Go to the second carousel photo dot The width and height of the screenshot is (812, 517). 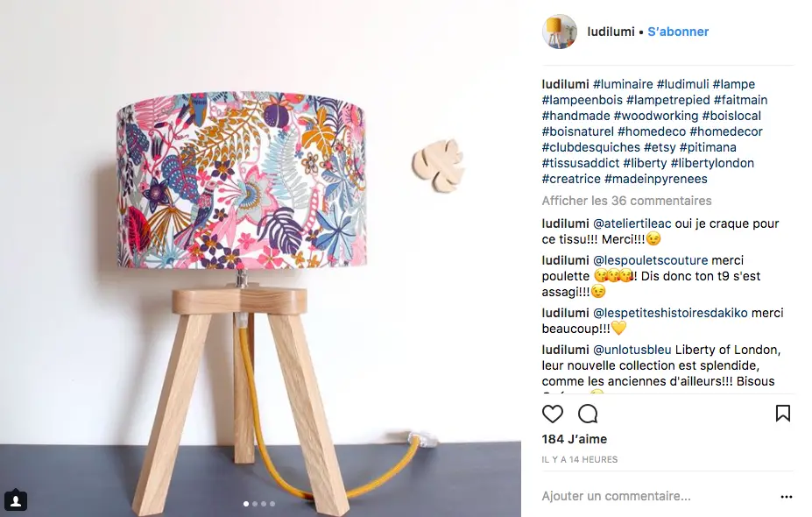tap(255, 504)
